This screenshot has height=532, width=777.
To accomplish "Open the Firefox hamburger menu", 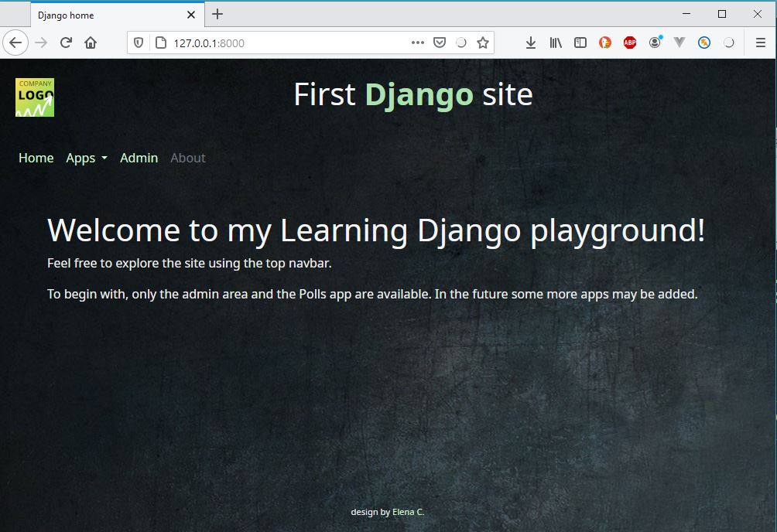I will pos(761,43).
